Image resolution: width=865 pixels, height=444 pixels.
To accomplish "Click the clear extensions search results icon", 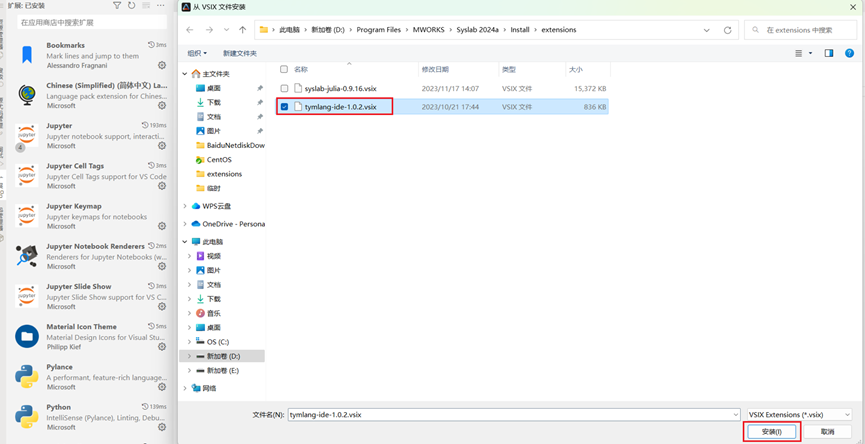I will coord(146,6).
